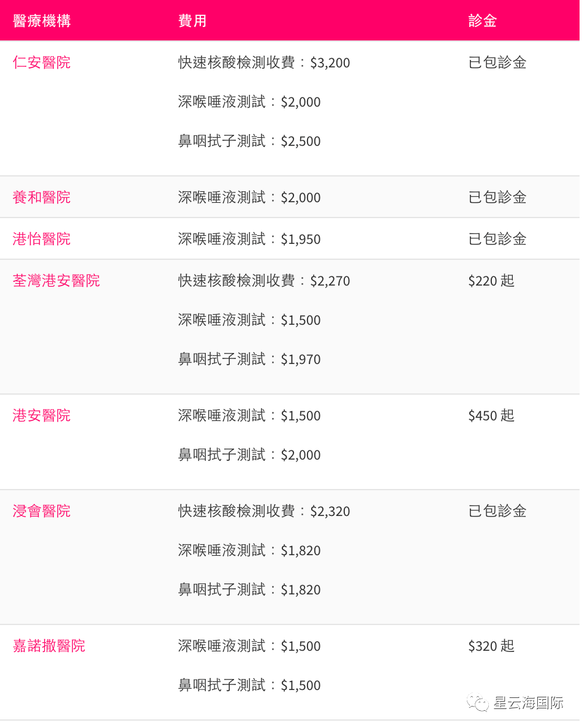Viewport: 582px width, 728px height.
Task: Open the 仁安醫院 hospital link
Action: coord(42,63)
